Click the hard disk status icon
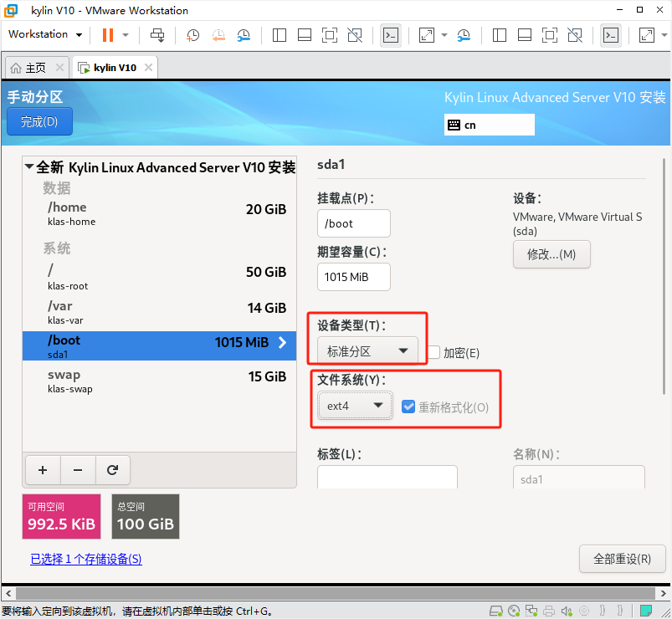 496,611
